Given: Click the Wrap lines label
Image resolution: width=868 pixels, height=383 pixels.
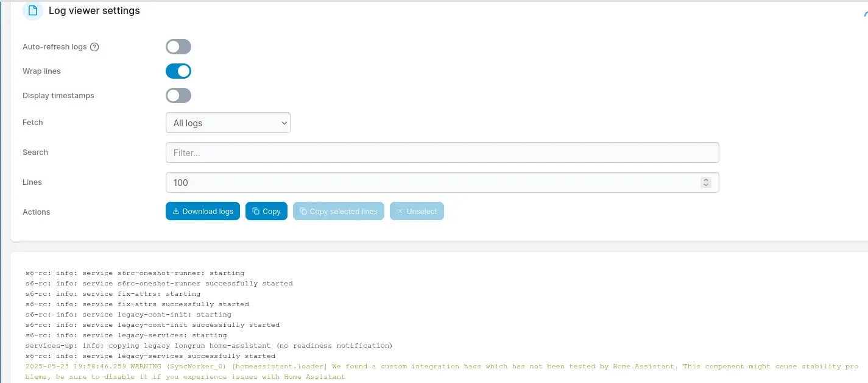Looking at the screenshot, I should click(x=41, y=71).
